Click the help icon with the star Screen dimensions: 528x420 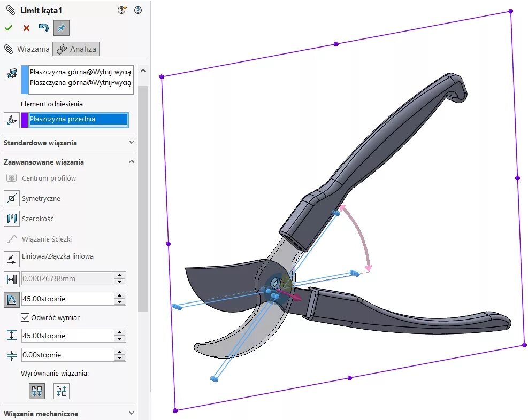pyautogui.click(x=121, y=10)
